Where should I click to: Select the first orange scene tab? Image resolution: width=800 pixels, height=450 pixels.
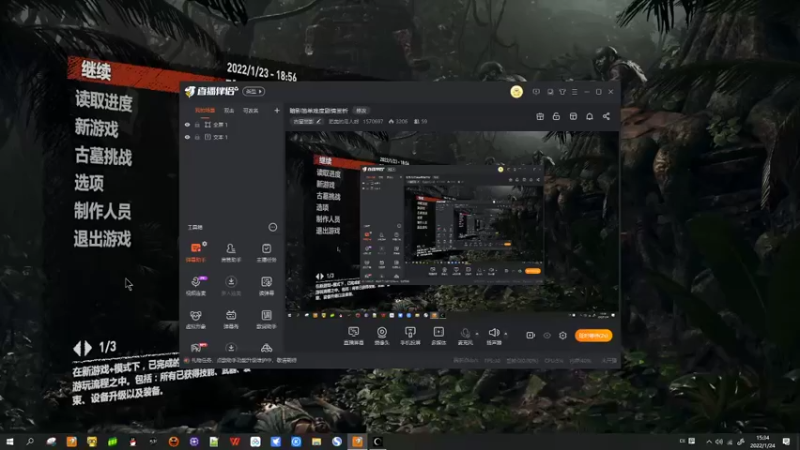point(205,111)
